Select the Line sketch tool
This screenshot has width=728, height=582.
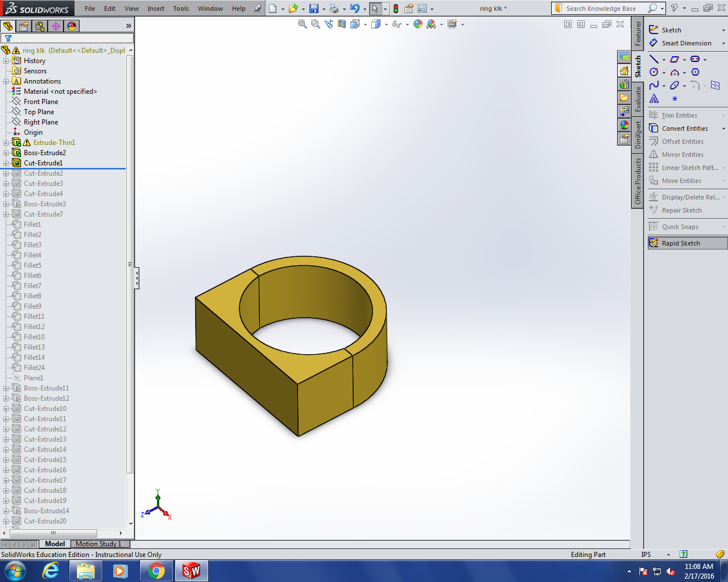click(654, 59)
